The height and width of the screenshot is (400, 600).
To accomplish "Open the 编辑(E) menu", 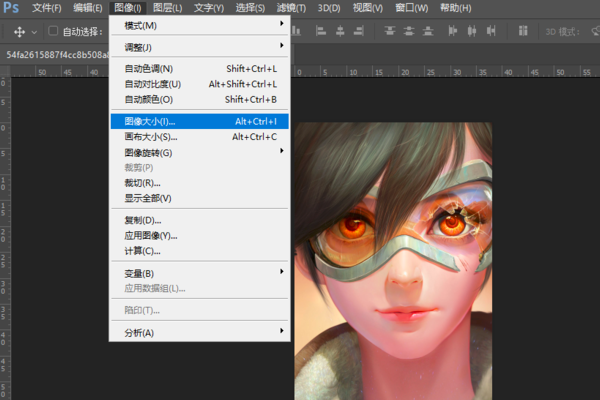I will pyautogui.click(x=88, y=8).
